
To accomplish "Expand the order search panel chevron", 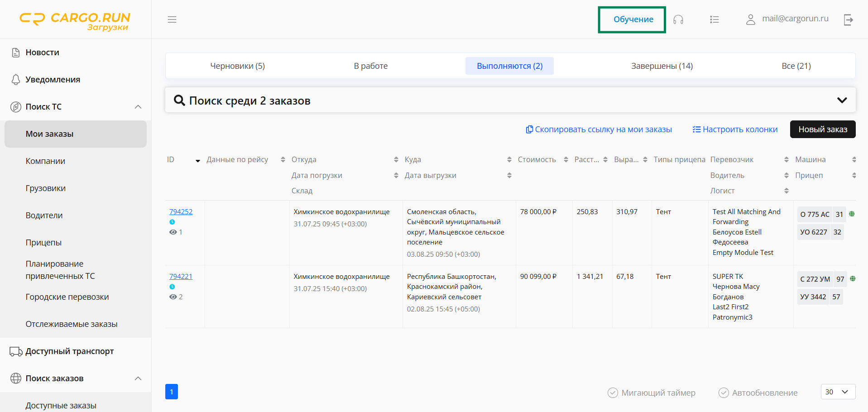I will coord(842,100).
